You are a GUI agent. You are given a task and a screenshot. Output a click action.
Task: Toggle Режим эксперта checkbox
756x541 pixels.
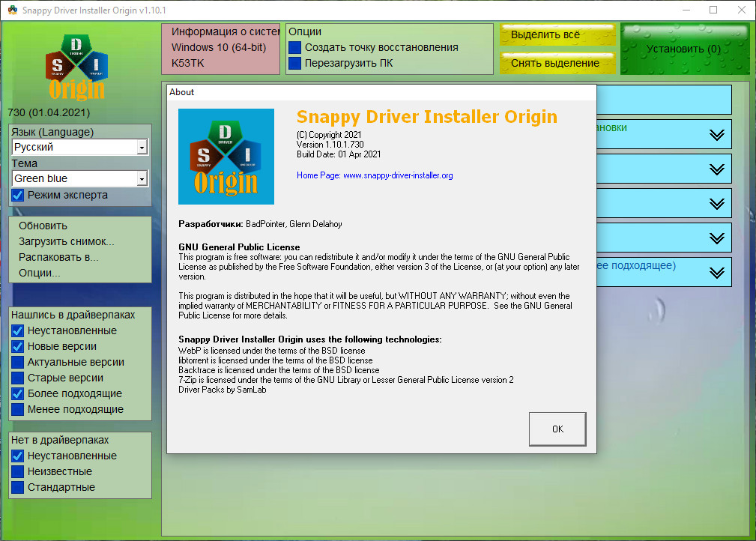18,196
